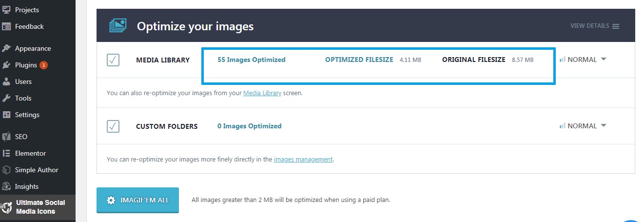Expand the Custom Folders NORMAL level dropdown
Viewport: 644px width, 222px height.
(x=583, y=126)
